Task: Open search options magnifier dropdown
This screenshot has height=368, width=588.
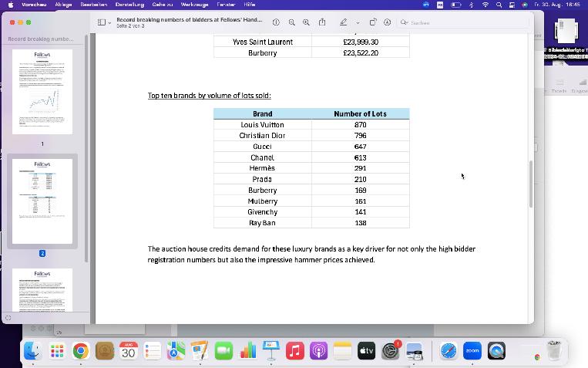Action: coord(404,22)
